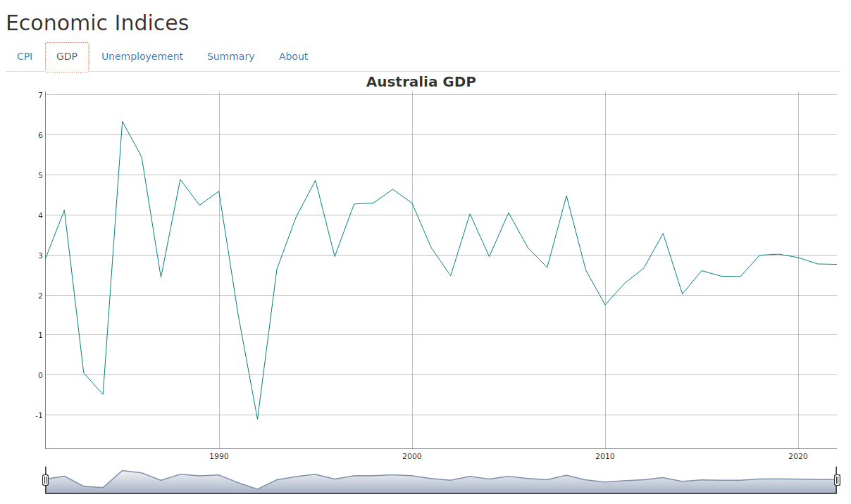851x504 pixels.
Task: Click the 2000 x-axis label
Action: click(x=412, y=457)
